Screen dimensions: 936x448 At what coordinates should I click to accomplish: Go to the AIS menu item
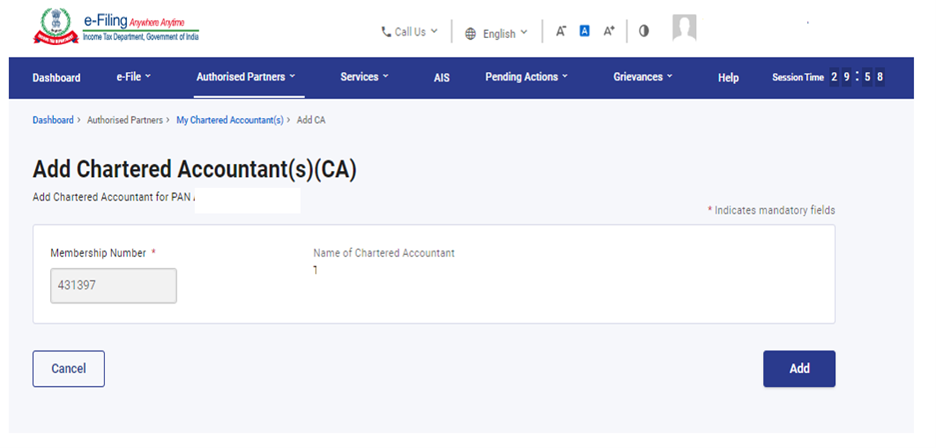pyautogui.click(x=442, y=78)
